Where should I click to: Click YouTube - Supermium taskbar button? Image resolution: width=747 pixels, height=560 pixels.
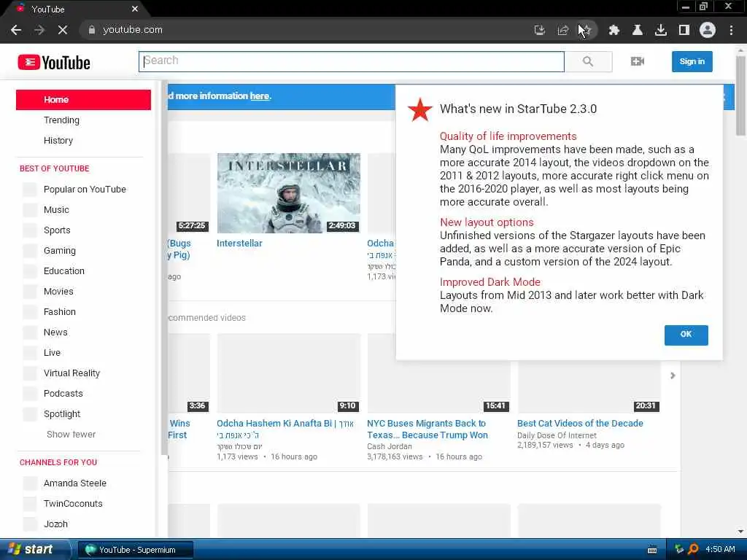click(135, 550)
